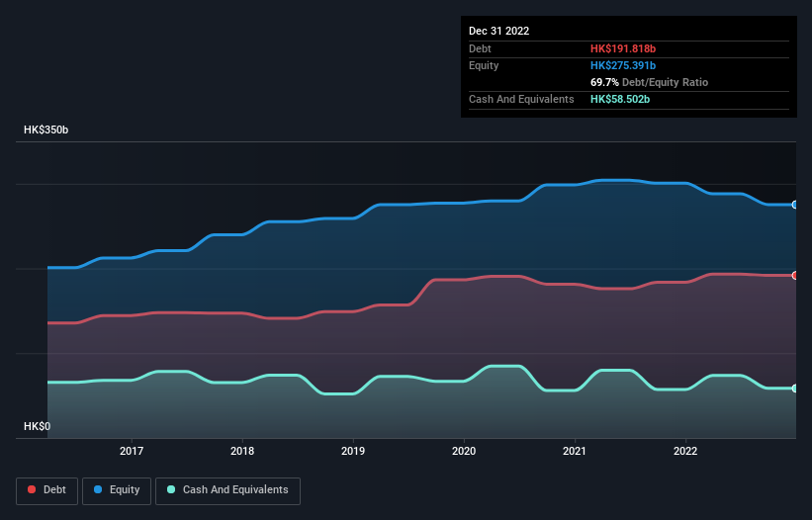Image resolution: width=812 pixels, height=520 pixels.
Task: Toggle Cash And Equivalents legend button
Action: tap(227, 490)
